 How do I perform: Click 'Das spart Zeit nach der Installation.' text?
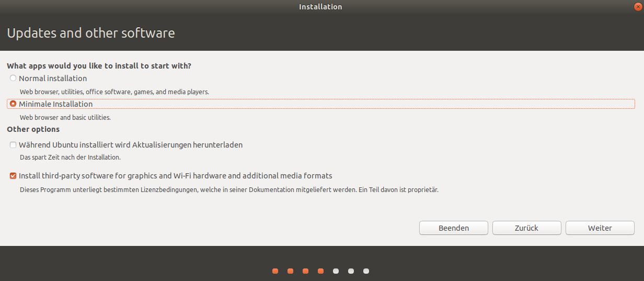coord(71,157)
